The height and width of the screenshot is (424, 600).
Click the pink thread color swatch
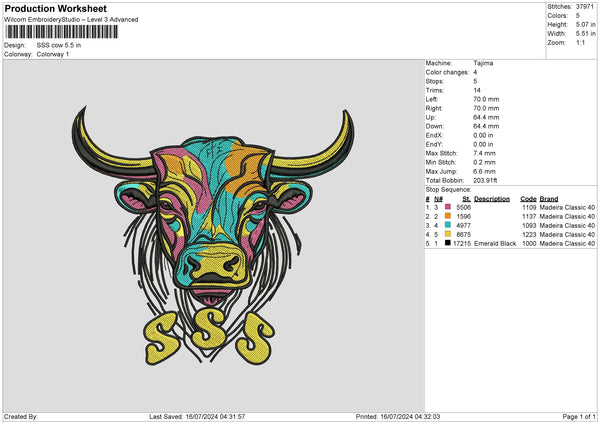point(448,207)
